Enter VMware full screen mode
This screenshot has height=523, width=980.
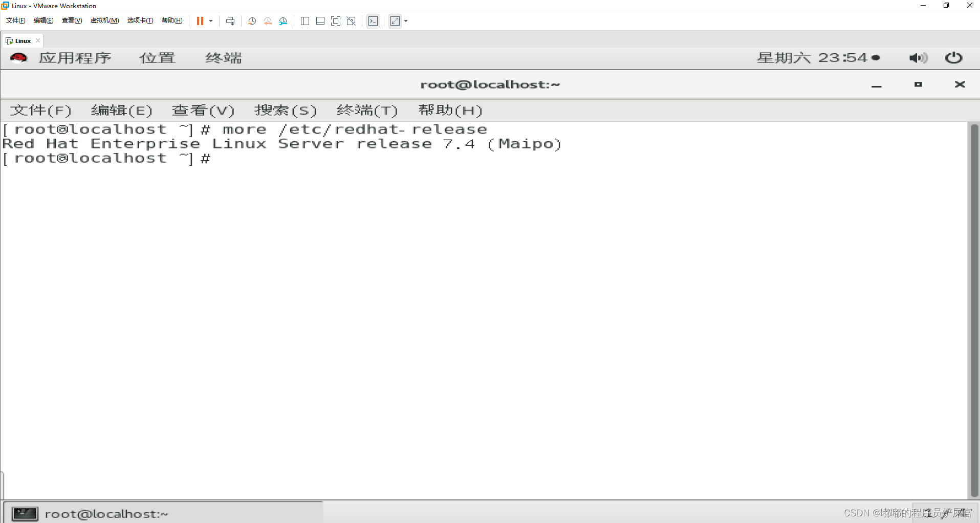click(x=336, y=21)
